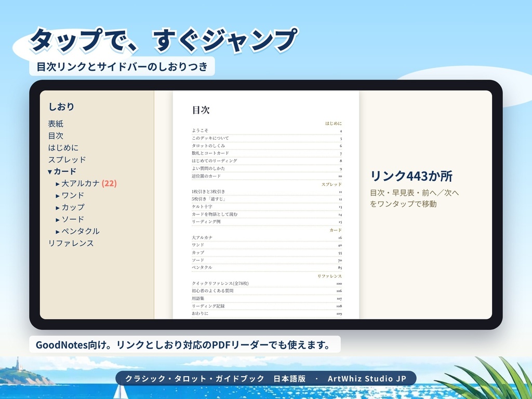Open the 表紙 bookmark in sidebar
The width and height of the screenshot is (532, 399).
click(56, 124)
